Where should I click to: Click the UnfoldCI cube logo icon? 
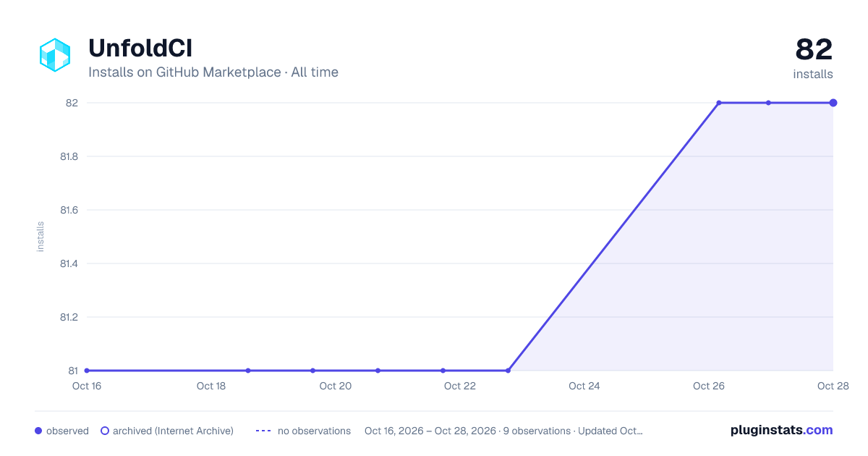point(55,55)
